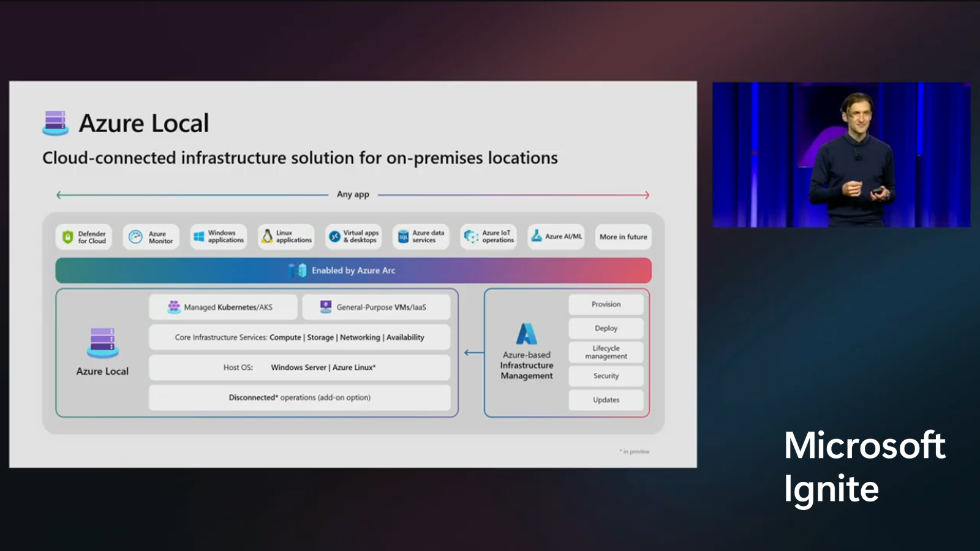Select the Deploy box

606,328
